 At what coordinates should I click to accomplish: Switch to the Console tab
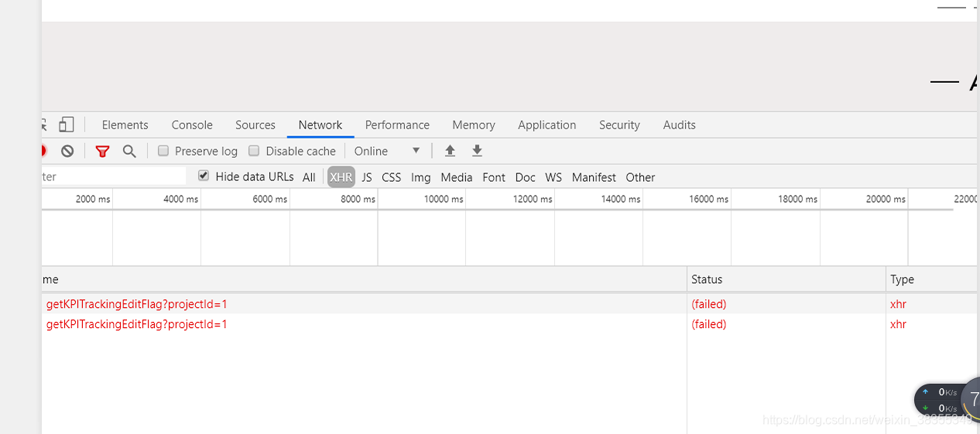pyautogui.click(x=192, y=125)
